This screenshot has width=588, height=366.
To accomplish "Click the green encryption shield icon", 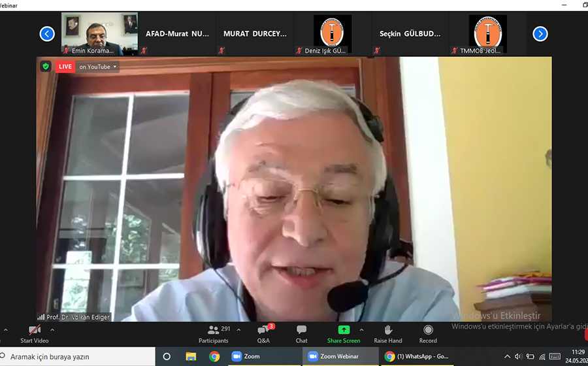I will (x=46, y=67).
